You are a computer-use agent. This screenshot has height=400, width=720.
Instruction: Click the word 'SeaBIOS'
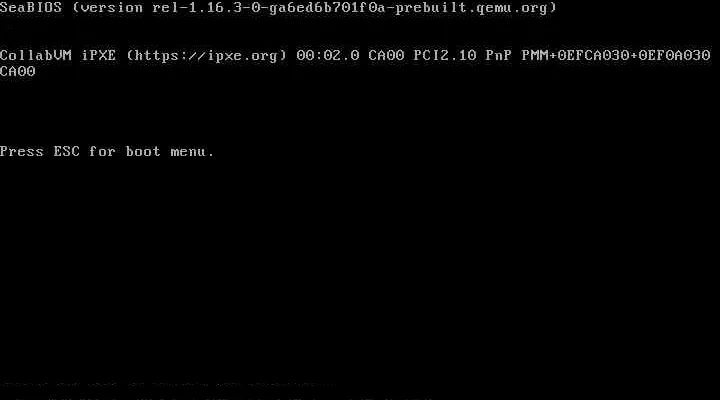31,8
